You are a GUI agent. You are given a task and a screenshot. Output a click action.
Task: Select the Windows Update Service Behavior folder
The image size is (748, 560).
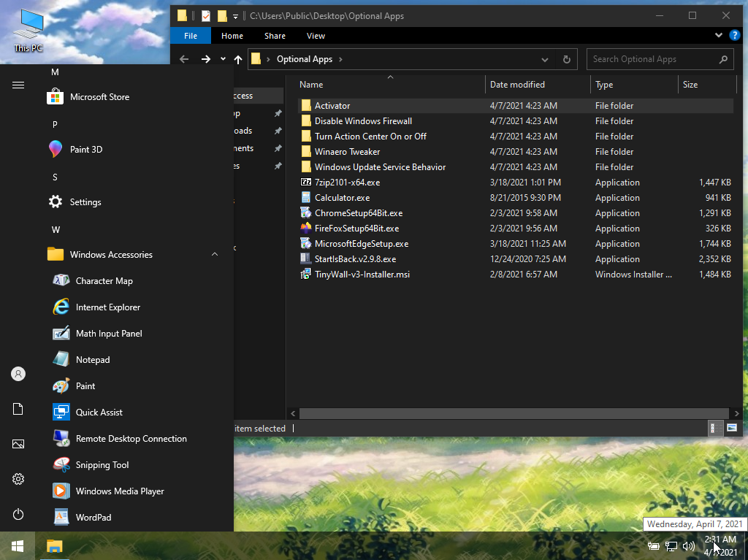pyautogui.click(x=515, y=167)
